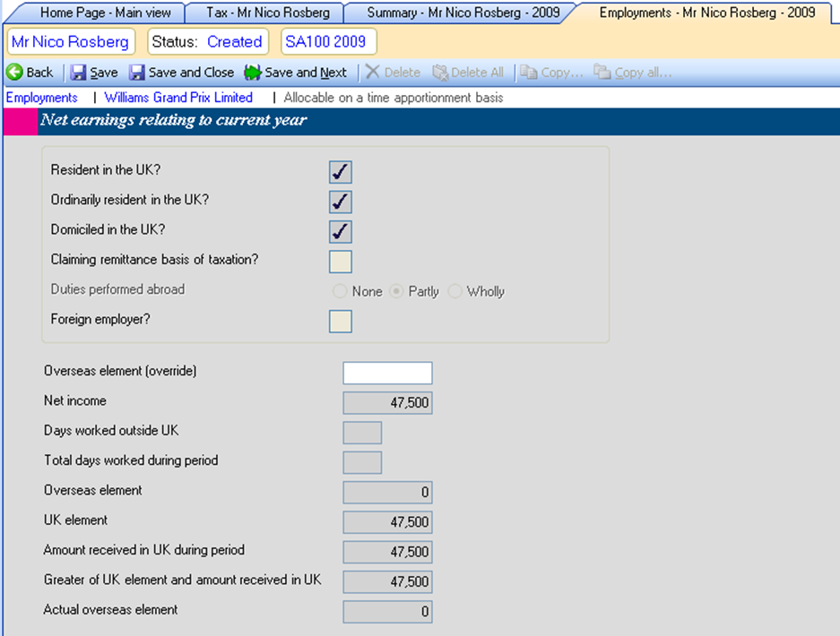Click Greater of UK element field

(x=387, y=581)
